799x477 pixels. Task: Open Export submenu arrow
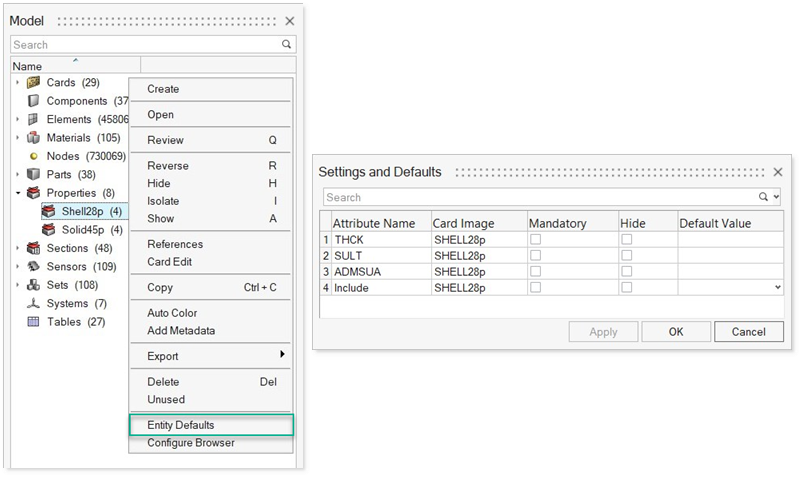[x=282, y=355]
